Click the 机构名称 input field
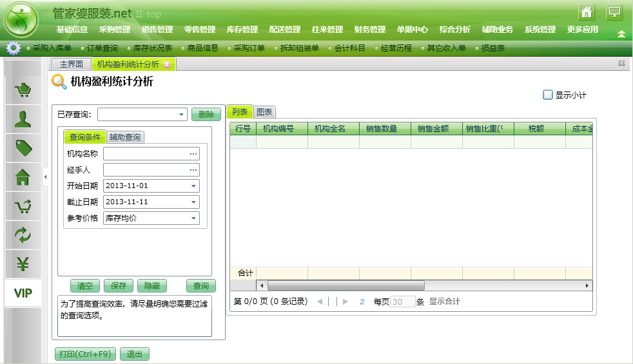Viewport: 633px width, 364px height. tap(146, 154)
